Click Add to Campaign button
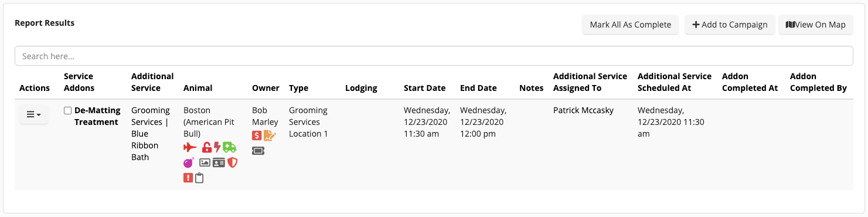 [x=730, y=25]
